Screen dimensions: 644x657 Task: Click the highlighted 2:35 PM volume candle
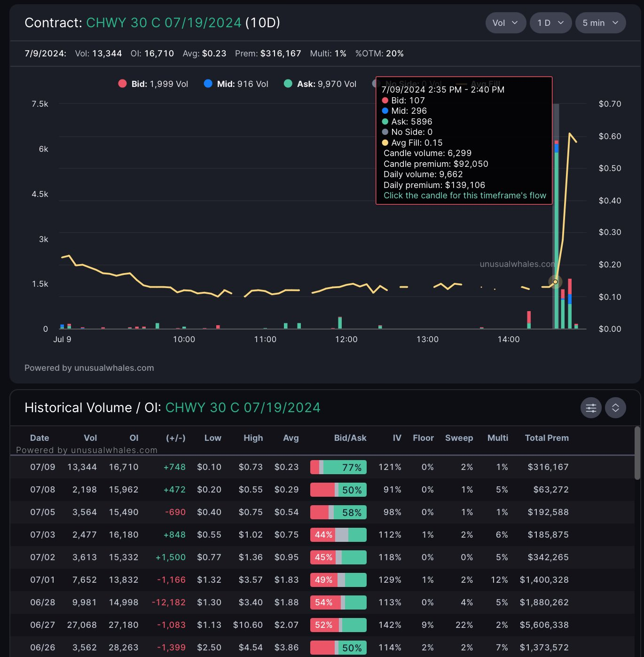coord(557,234)
